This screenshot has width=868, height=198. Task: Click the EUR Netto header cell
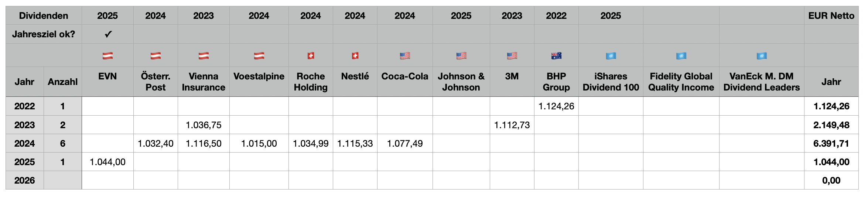(x=831, y=16)
